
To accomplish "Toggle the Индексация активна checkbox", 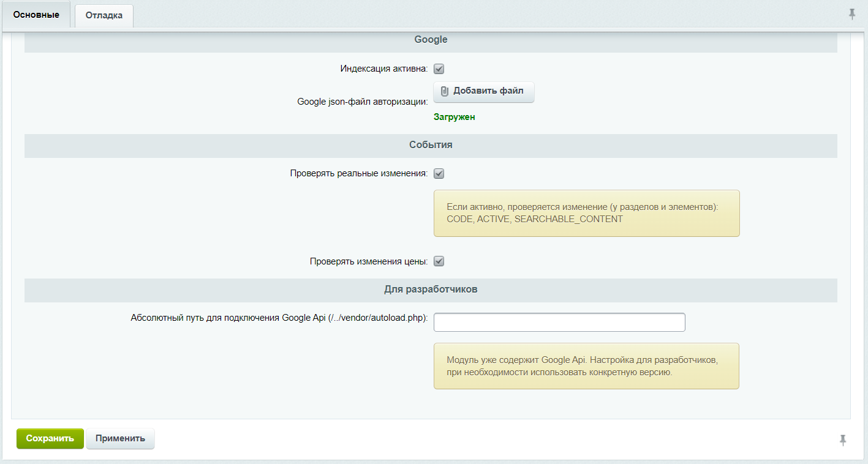I will 439,69.
